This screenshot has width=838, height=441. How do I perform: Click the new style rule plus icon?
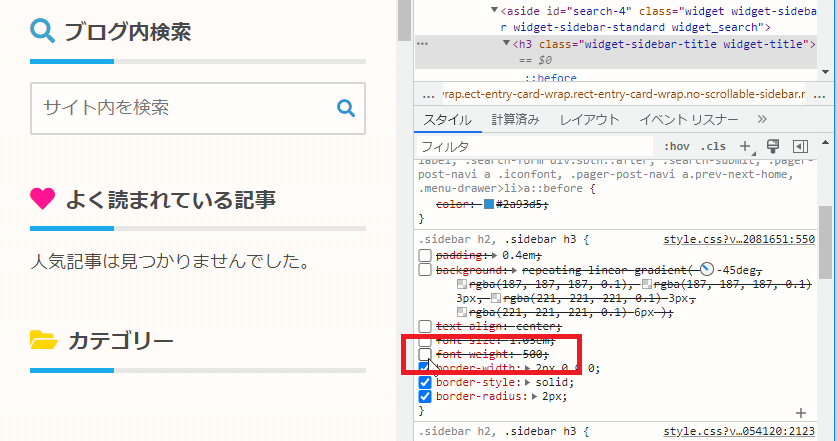click(x=745, y=146)
